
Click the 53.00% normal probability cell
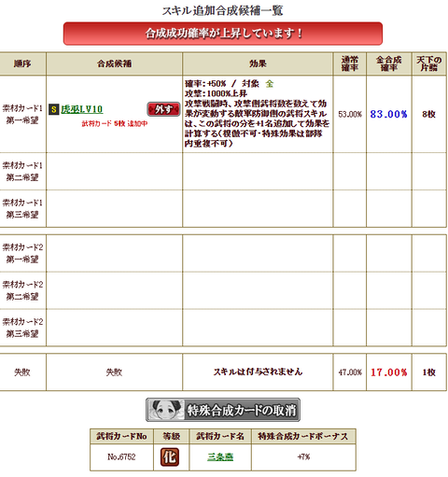coord(350,114)
